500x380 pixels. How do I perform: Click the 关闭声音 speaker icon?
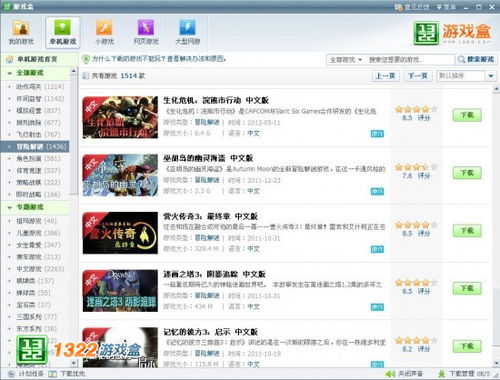click(390, 374)
